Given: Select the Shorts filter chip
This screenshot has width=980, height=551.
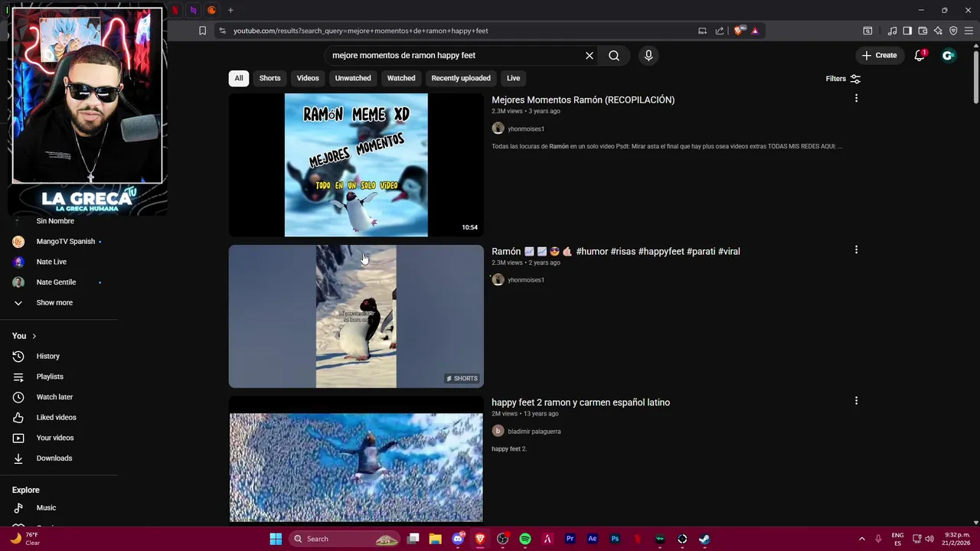Looking at the screenshot, I should pos(269,78).
